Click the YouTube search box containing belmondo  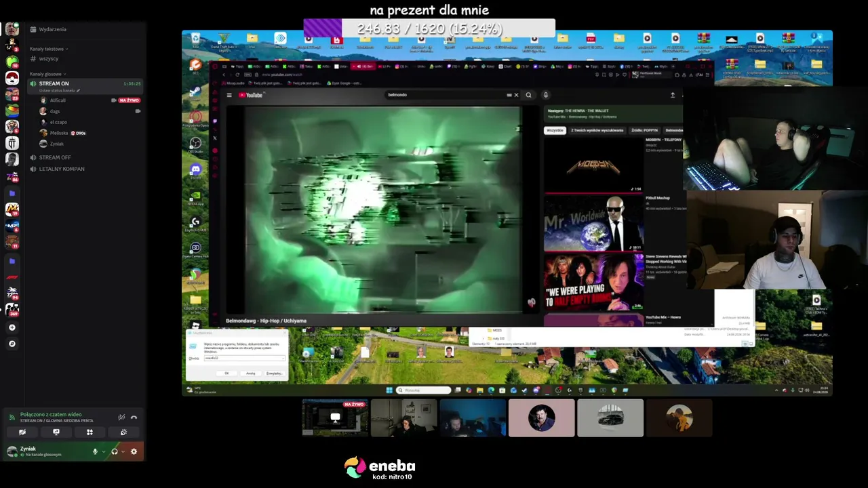point(446,95)
